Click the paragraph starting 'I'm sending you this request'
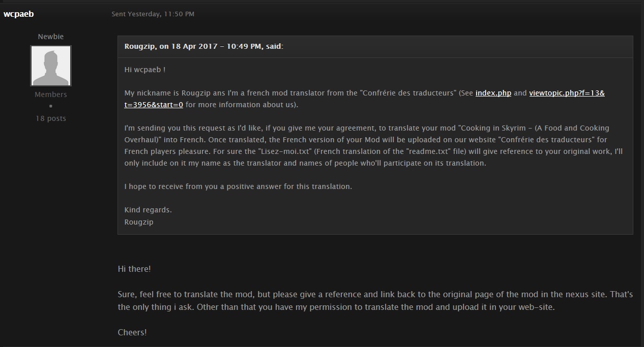Viewport: 644px width, 347px height. [x=374, y=145]
